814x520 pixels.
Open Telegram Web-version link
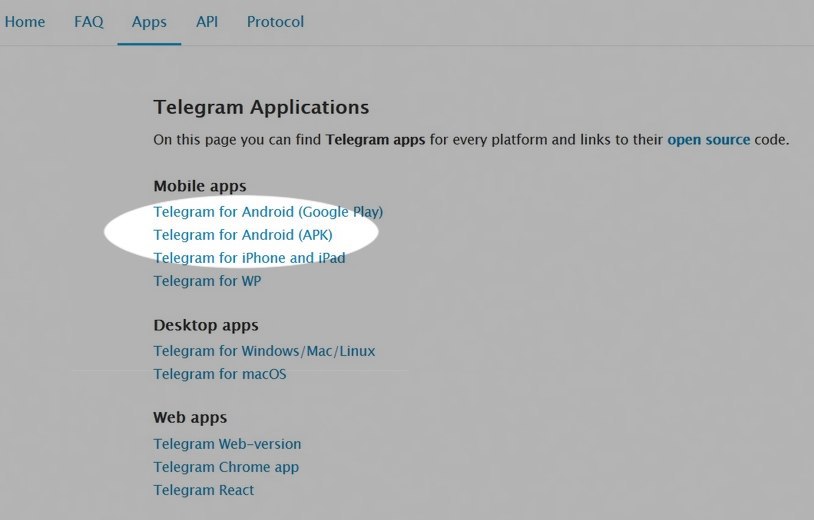227,444
